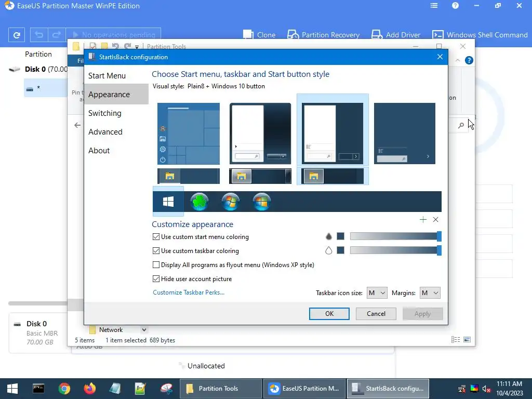Open the Advanced settings page
The height and width of the screenshot is (399, 532).
[116, 131]
